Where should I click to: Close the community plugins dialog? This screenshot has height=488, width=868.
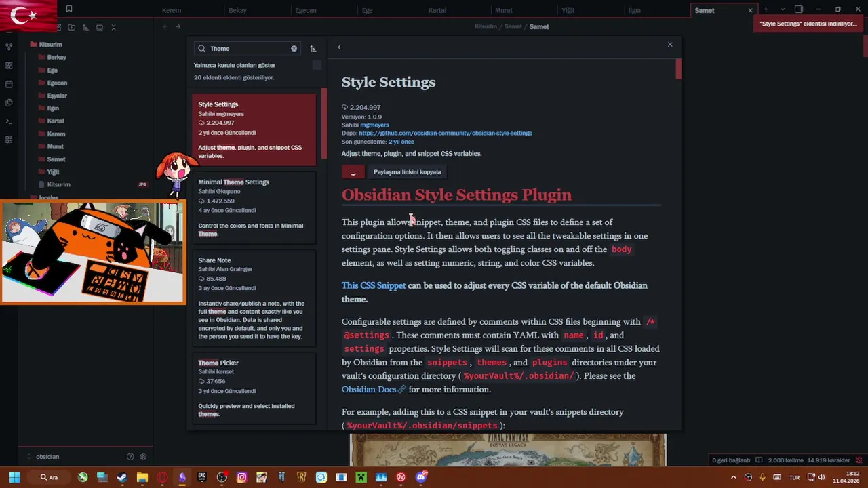pos(670,45)
